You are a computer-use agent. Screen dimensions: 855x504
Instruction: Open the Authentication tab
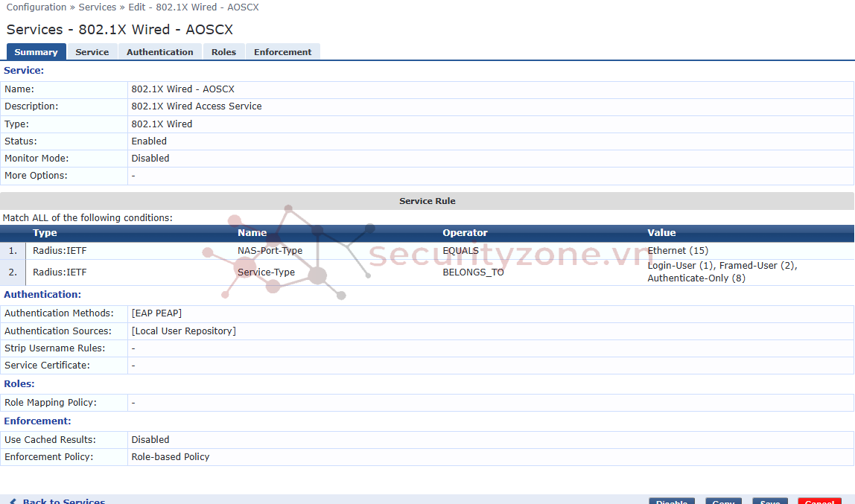coord(159,52)
